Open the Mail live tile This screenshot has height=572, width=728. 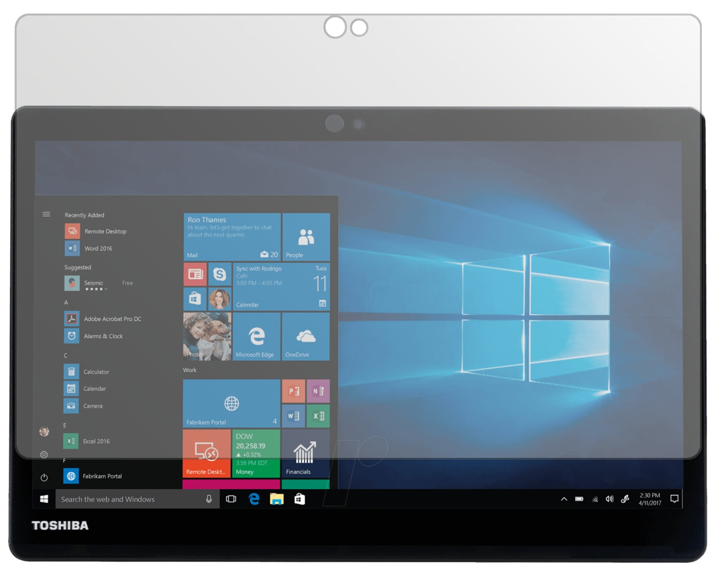pyautogui.click(x=232, y=236)
